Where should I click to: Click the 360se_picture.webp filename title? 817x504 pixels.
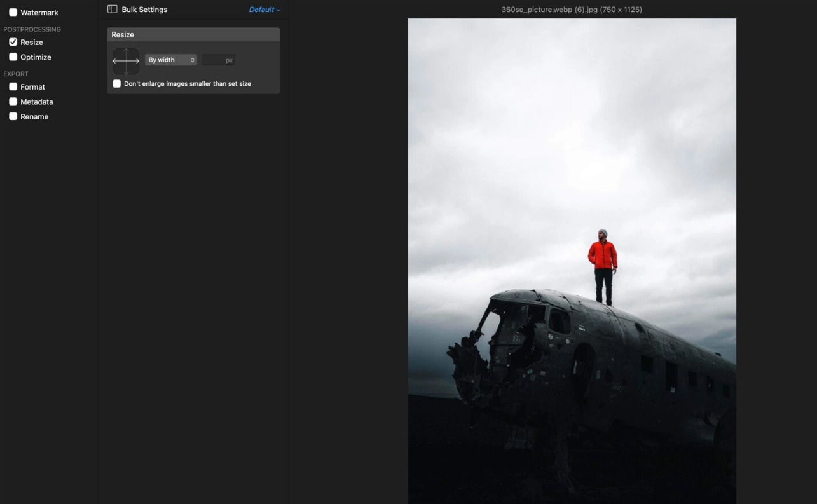click(571, 10)
